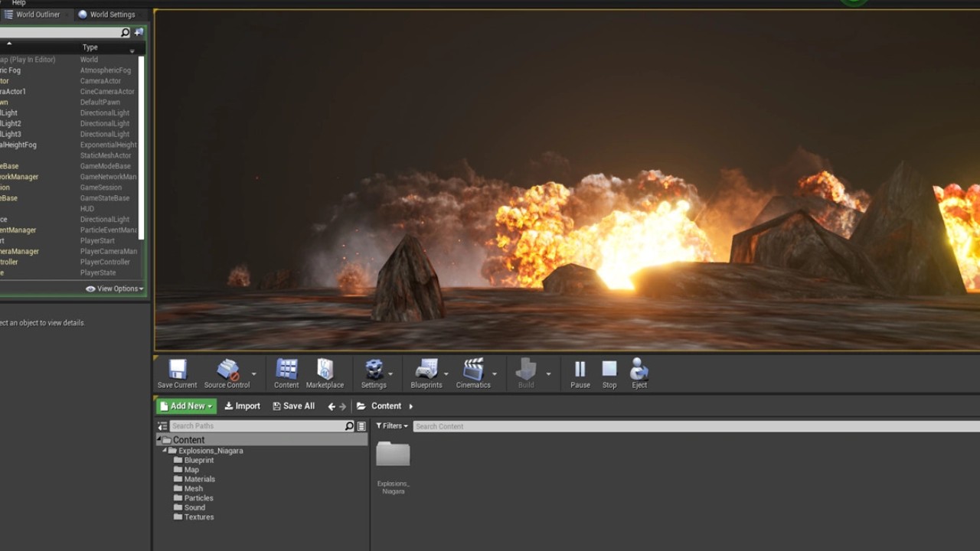Click the Cinematics clapperboard icon
This screenshot has width=980, height=551.
473,370
